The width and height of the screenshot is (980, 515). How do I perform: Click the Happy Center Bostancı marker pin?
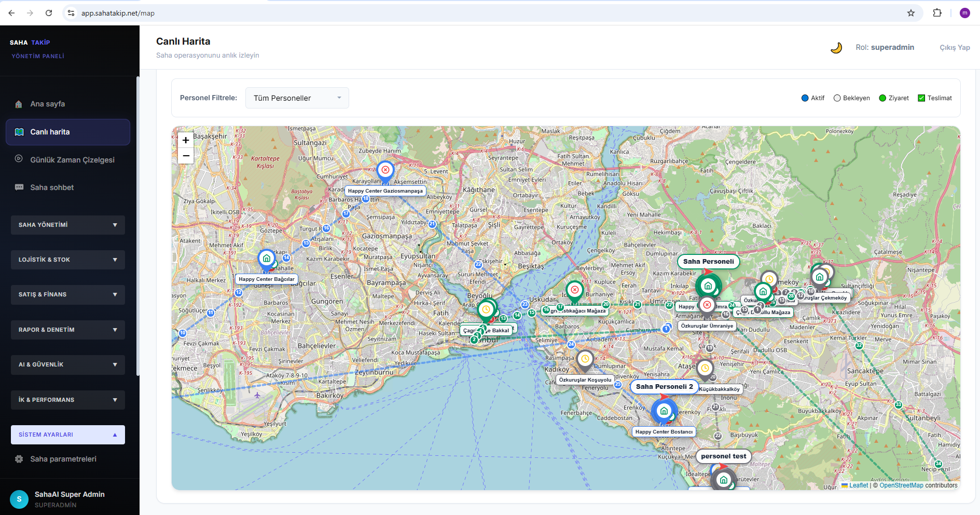[x=664, y=412]
